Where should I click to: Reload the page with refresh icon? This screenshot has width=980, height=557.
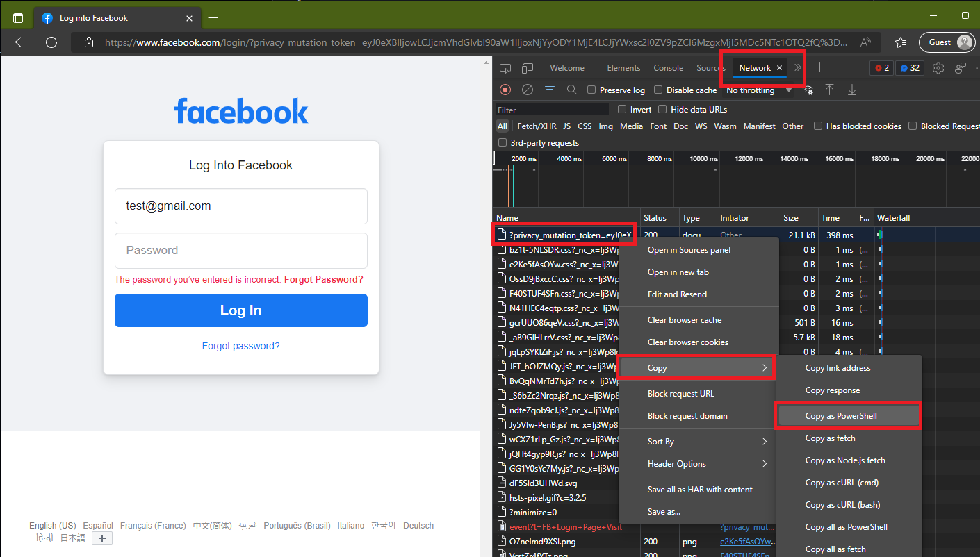[51, 42]
